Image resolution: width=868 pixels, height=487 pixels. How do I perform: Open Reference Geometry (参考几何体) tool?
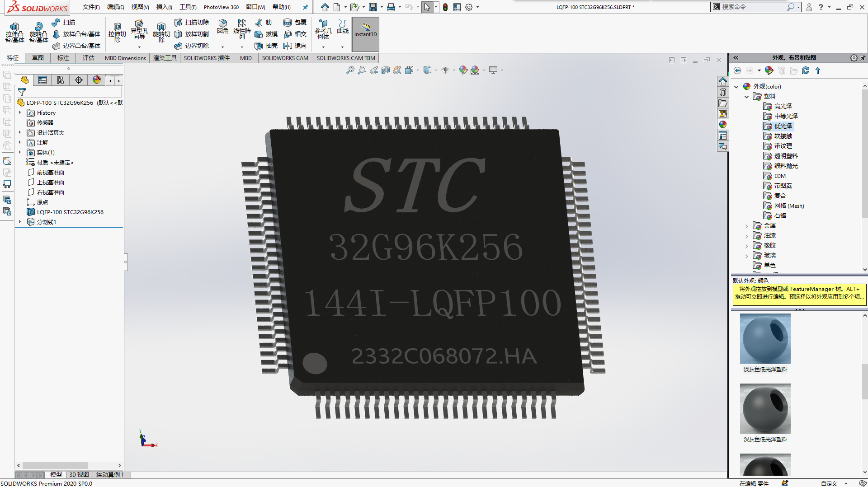[323, 29]
